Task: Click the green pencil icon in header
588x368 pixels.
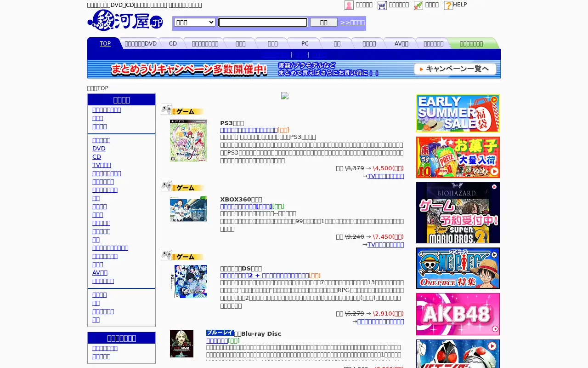Action: click(418, 5)
